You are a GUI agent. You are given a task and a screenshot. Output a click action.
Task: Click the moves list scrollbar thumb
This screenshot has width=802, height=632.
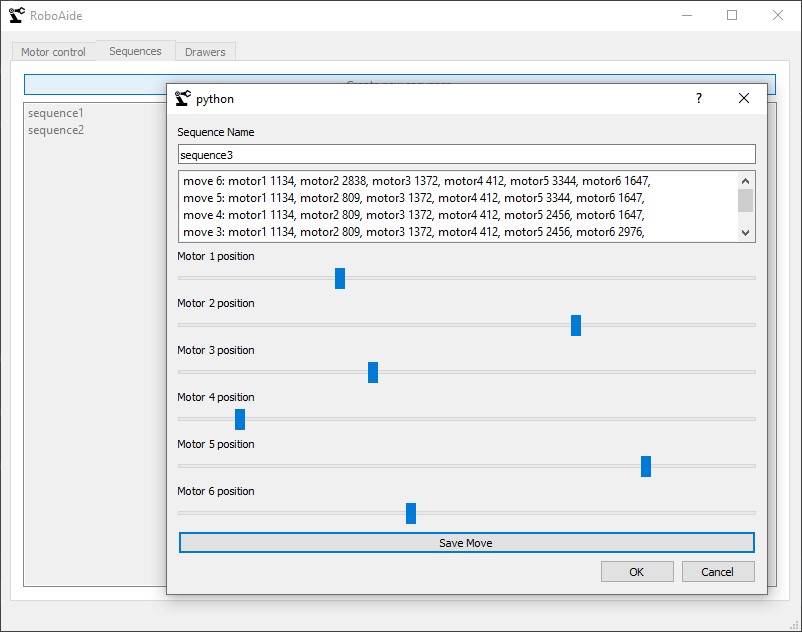[x=745, y=200]
